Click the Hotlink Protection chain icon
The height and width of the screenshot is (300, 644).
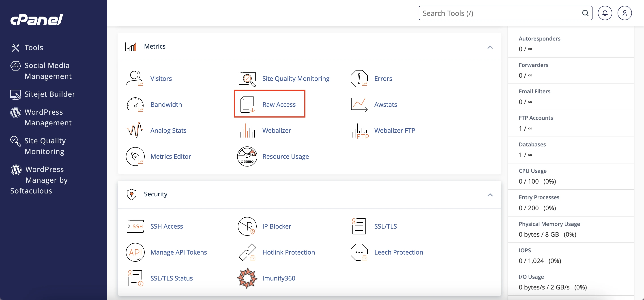tap(247, 252)
